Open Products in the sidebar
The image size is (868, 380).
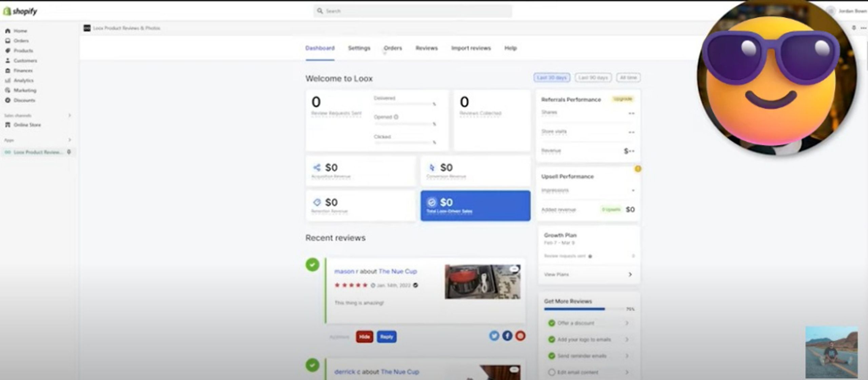click(23, 51)
